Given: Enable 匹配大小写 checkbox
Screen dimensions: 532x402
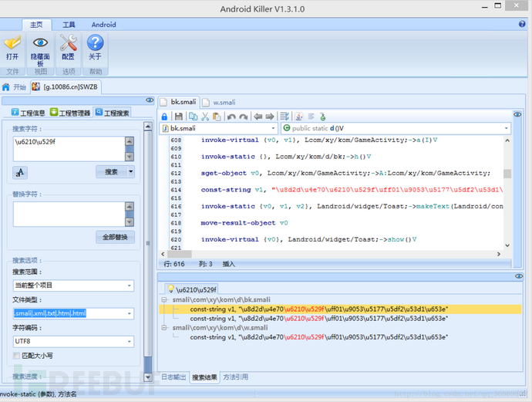Looking at the screenshot, I should pyautogui.click(x=16, y=356).
